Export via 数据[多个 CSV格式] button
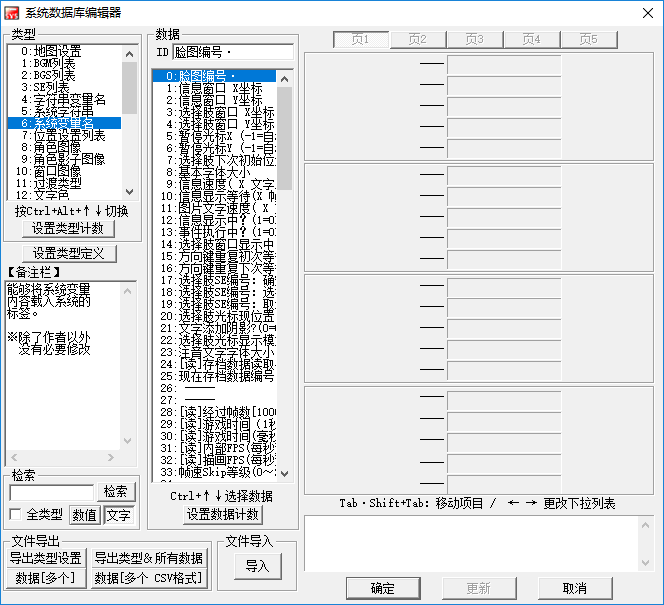664x605 pixels. pos(149,578)
